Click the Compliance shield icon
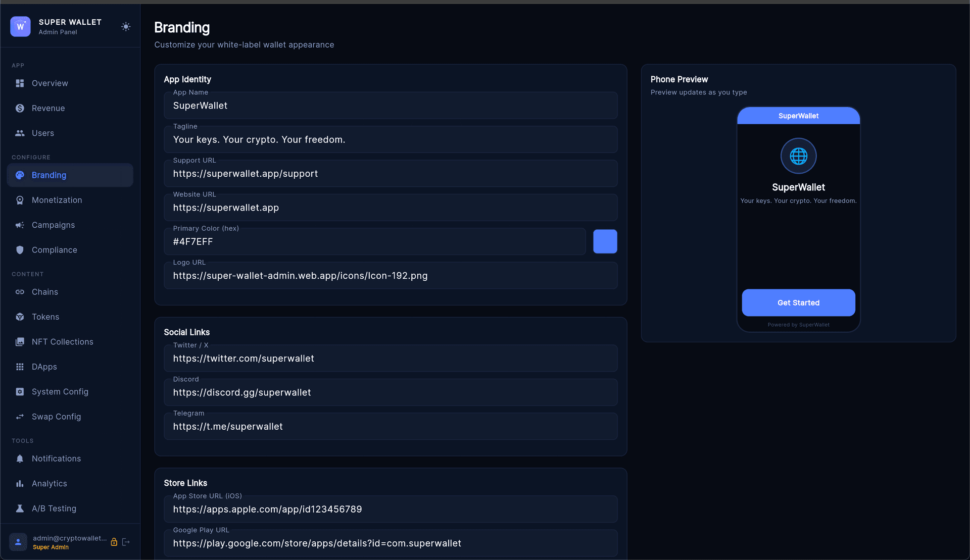 tap(20, 250)
